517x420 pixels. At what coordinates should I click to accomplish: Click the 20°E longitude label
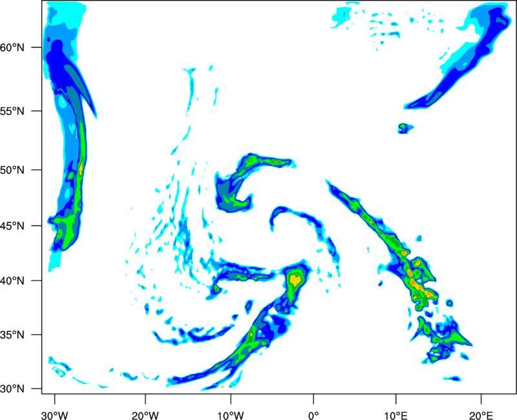pyautogui.click(x=481, y=415)
